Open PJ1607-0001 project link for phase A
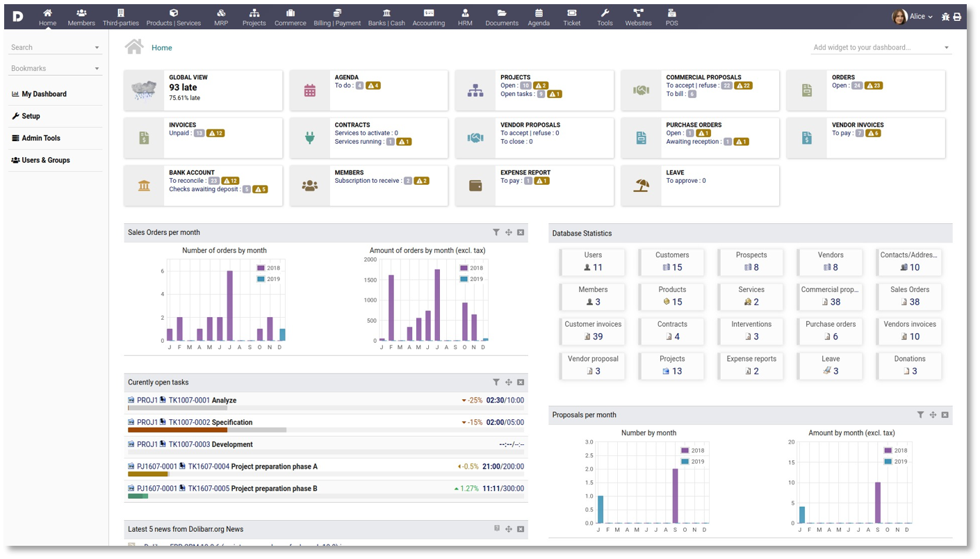The height and width of the screenshot is (559, 980). click(x=157, y=467)
